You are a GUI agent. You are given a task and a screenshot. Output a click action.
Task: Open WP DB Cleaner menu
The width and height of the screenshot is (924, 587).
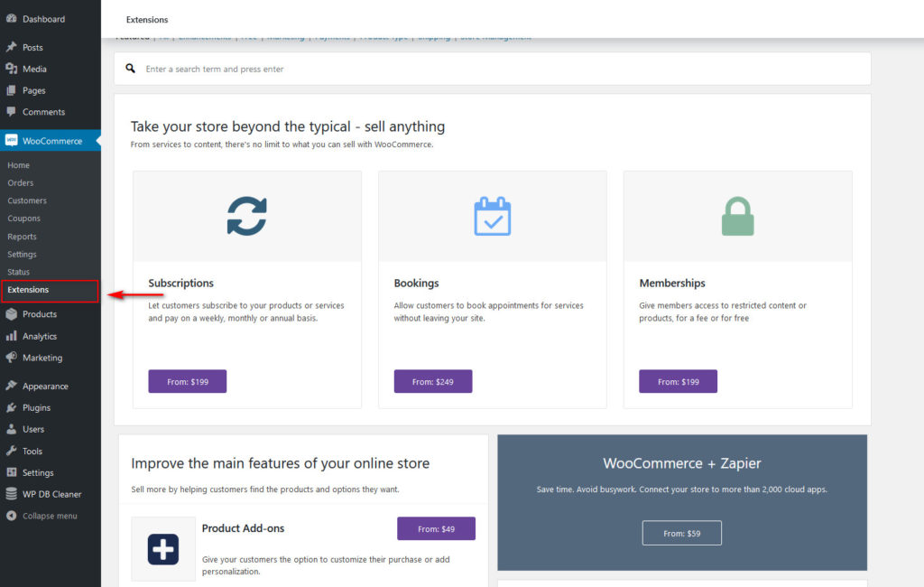point(51,494)
